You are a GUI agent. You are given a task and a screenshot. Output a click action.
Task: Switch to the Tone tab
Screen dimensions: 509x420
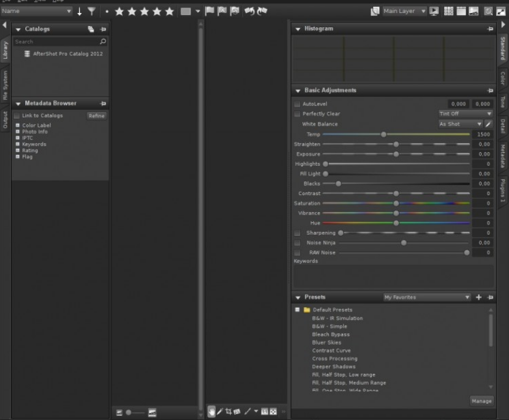coord(502,102)
